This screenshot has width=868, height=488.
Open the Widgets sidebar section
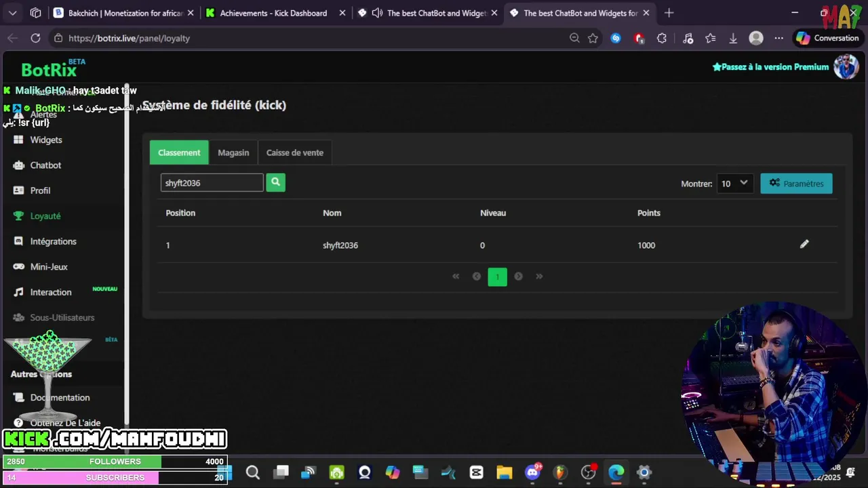[x=46, y=140]
